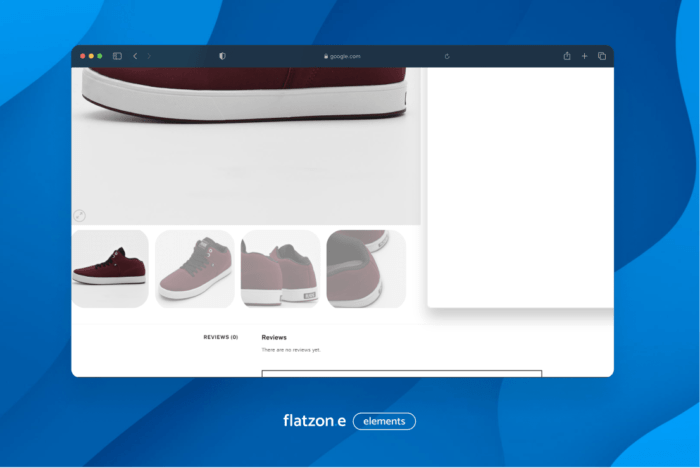The height and width of the screenshot is (468, 700).
Task: Open the Share icon in toolbar
Action: coord(567,56)
